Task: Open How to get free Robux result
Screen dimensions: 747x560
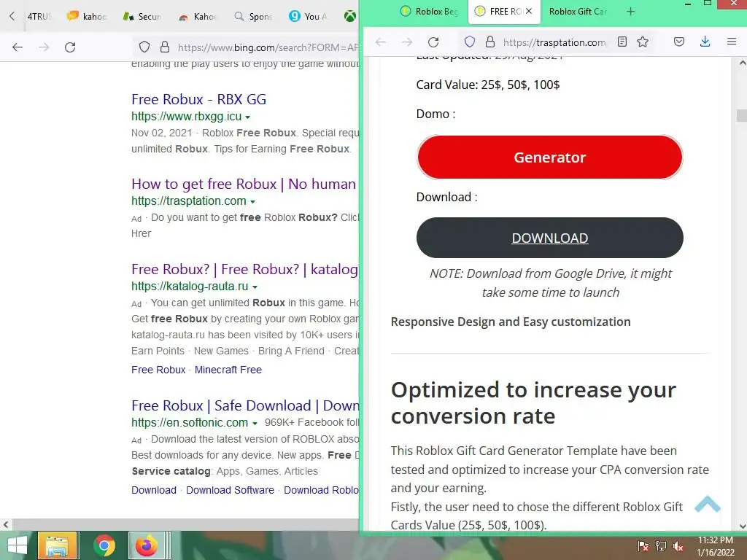Action: coord(244,184)
